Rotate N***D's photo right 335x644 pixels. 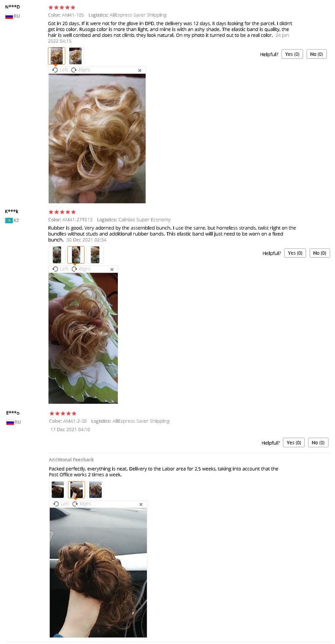81,70
